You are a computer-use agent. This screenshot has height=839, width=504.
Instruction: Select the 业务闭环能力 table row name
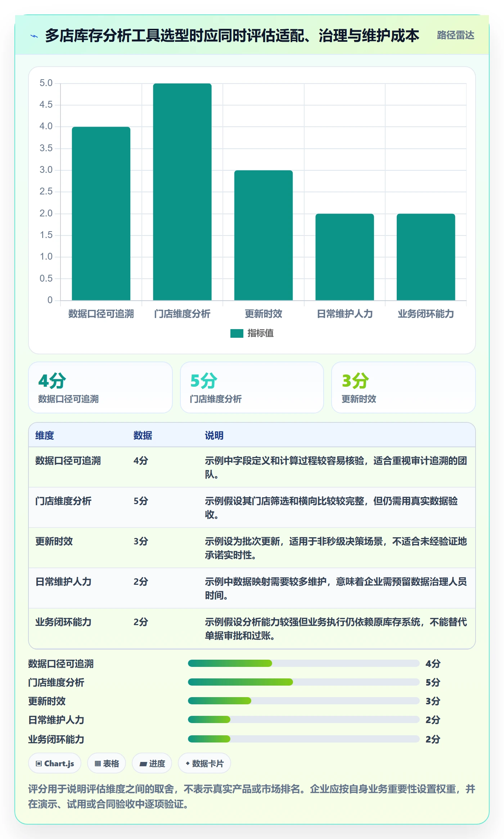point(63,622)
